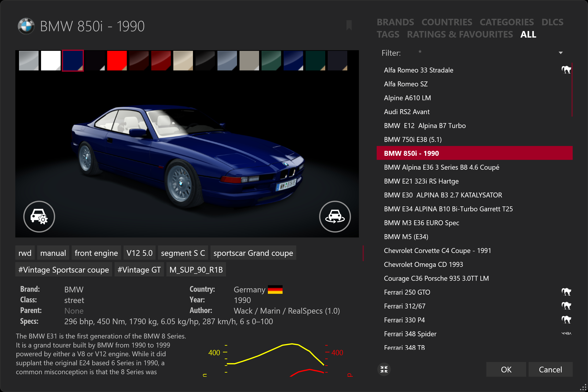Click the #Vintage Sportscar coupe tag
Viewport: 588px width, 392px height.
pyautogui.click(x=63, y=269)
